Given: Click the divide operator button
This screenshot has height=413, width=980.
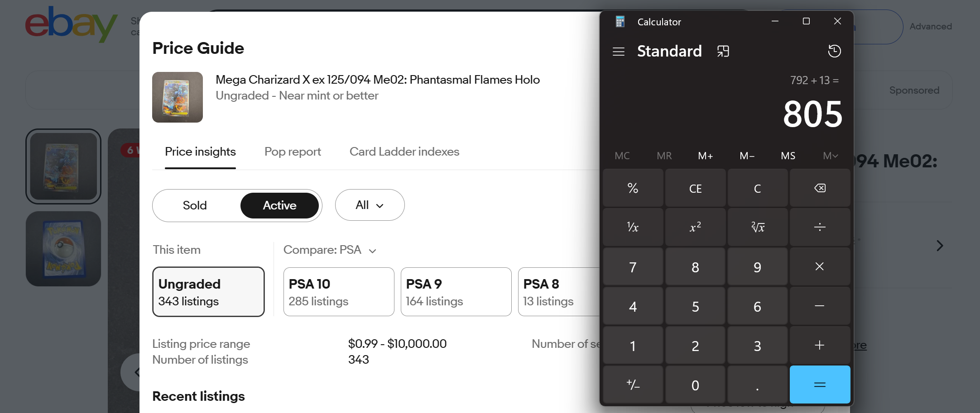Looking at the screenshot, I should tap(820, 227).
